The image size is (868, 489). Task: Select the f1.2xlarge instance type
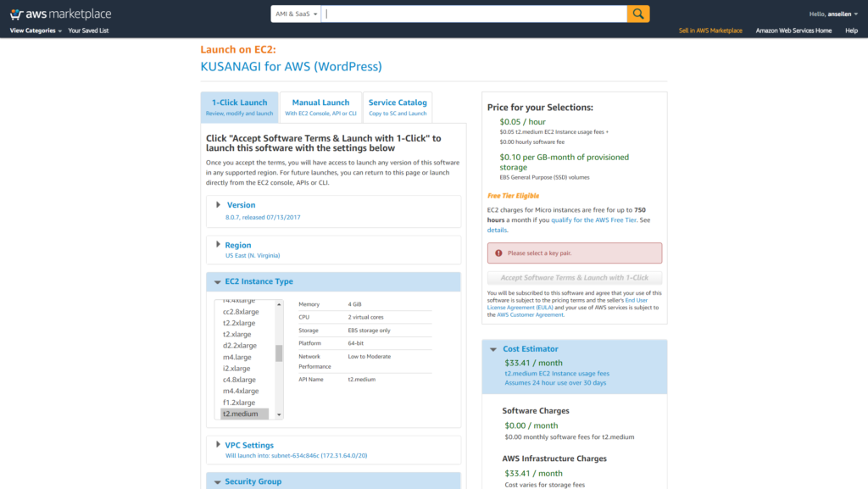[x=239, y=403]
